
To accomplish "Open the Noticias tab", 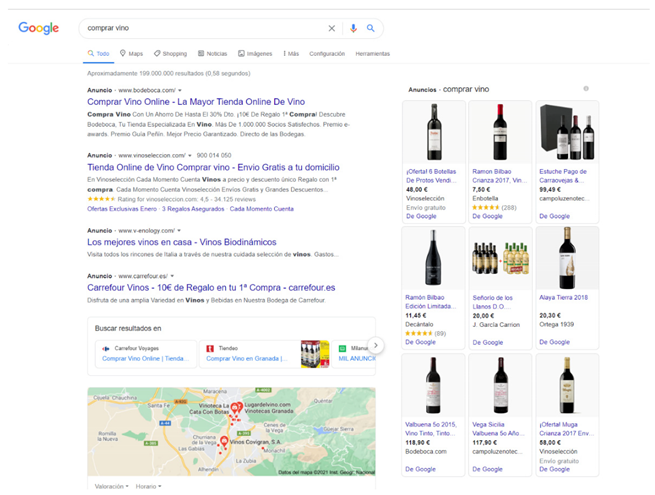I will [213, 54].
